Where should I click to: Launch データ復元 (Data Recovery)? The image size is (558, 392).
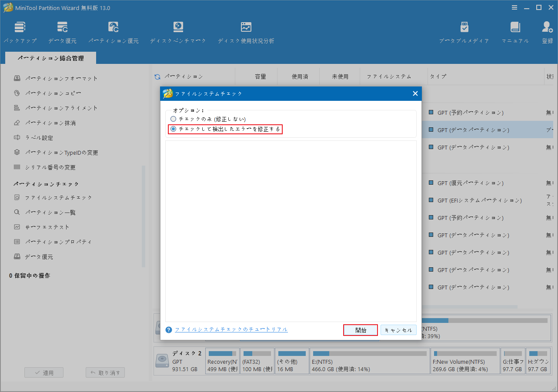tap(62, 31)
